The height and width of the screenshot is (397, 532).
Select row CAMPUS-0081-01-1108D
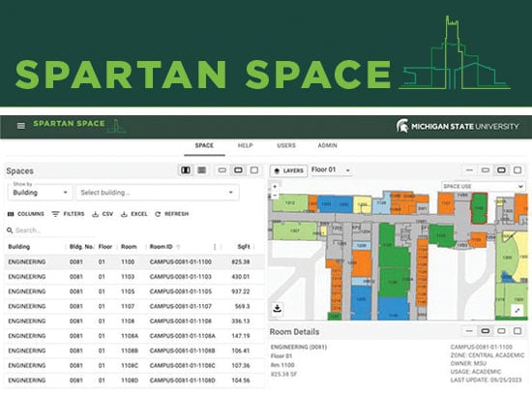pyautogui.click(x=134, y=381)
